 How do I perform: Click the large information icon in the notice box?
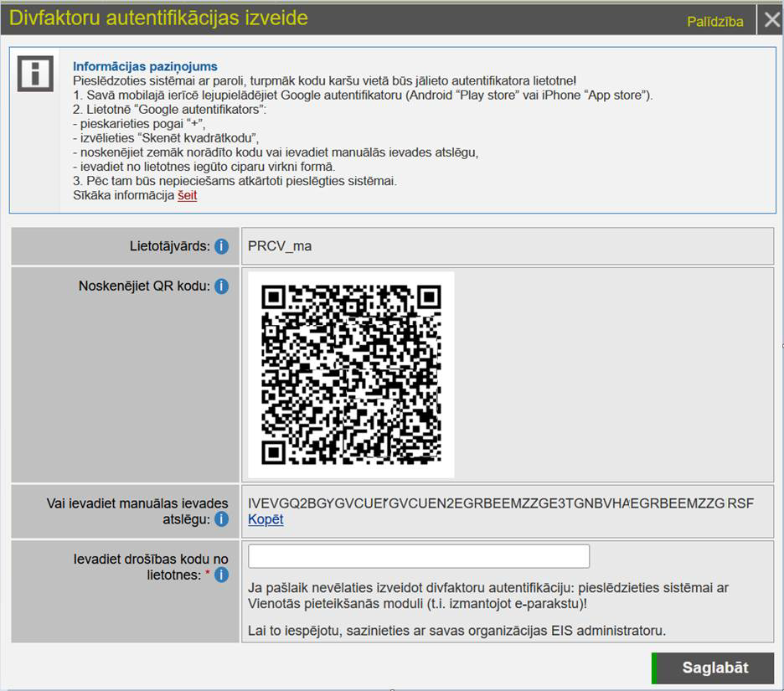(x=35, y=75)
